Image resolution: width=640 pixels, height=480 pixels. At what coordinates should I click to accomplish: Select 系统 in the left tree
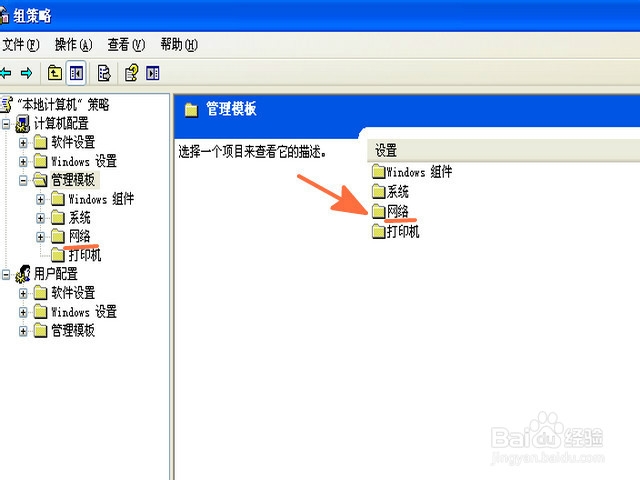click(80, 218)
